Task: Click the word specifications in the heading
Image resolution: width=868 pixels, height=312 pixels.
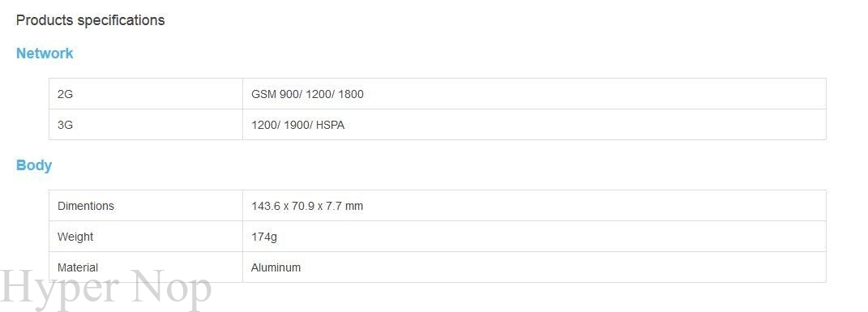Action: pyautogui.click(x=121, y=20)
